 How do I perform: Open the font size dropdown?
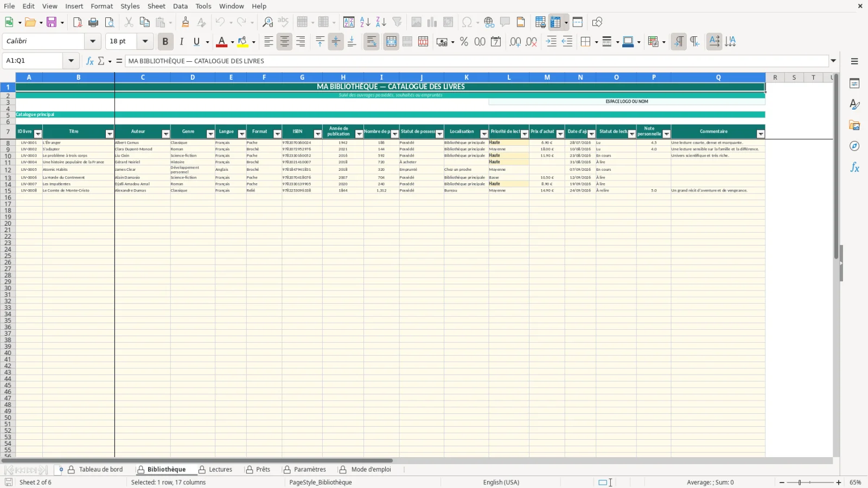tap(145, 41)
